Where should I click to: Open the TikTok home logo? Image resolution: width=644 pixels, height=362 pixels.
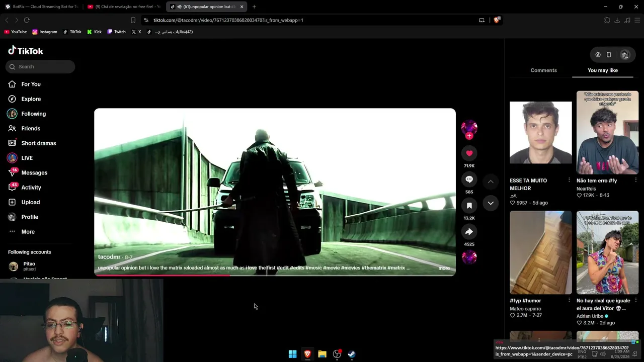click(26, 51)
